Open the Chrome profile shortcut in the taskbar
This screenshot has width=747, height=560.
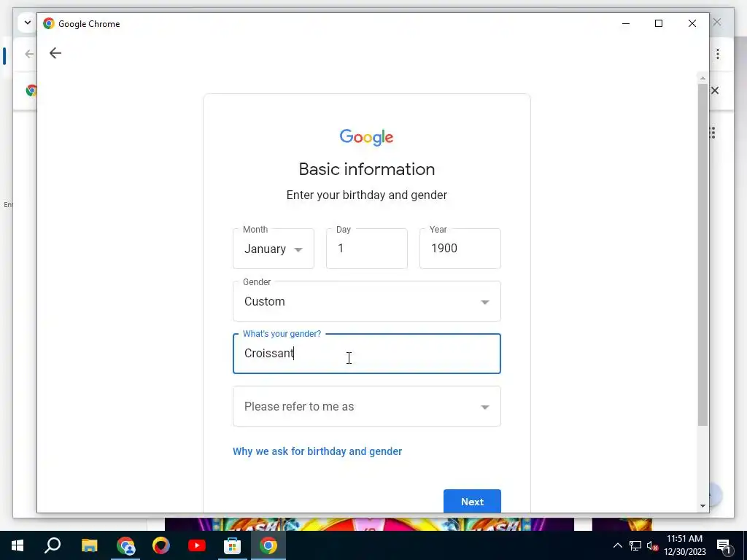pyautogui.click(x=125, y=545)
